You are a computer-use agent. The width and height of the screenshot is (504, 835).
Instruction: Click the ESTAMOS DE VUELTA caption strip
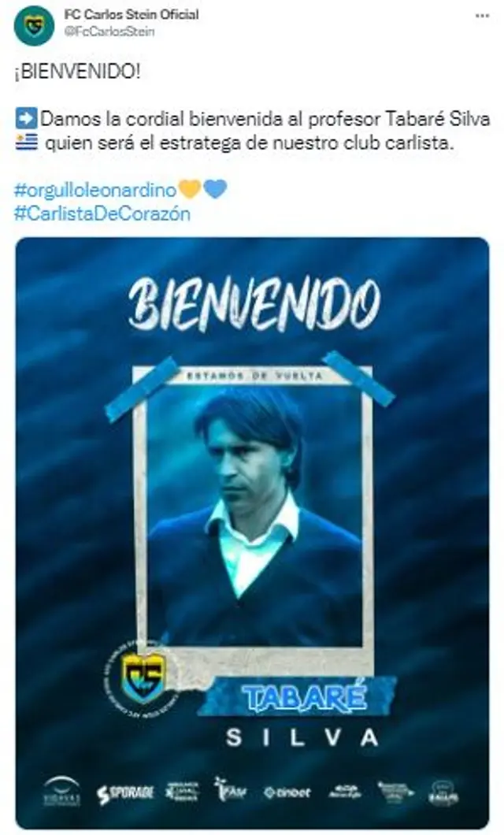(x=254, y=376)
